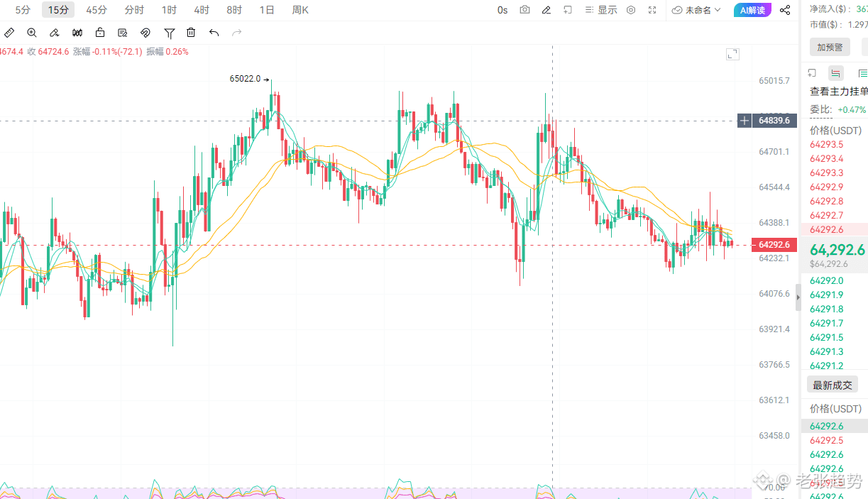Open the 显示 display options

pos(602,10)
